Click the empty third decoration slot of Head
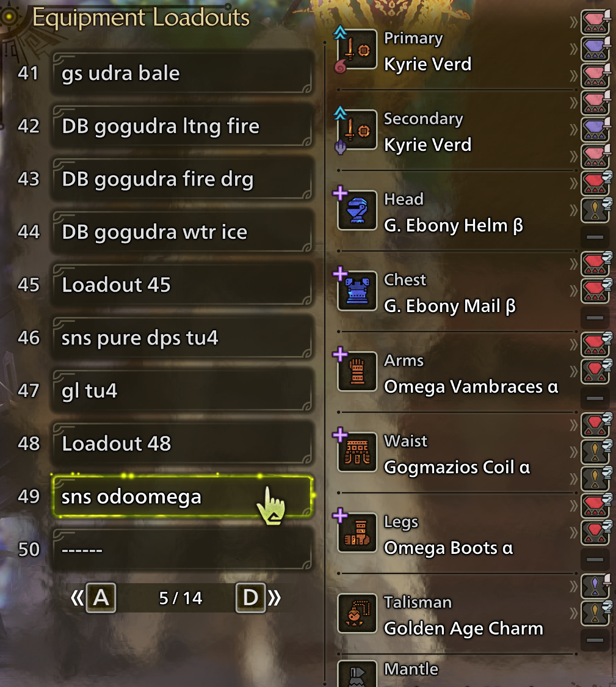Viewport: 616px width, 687px height. coord(595,237)
